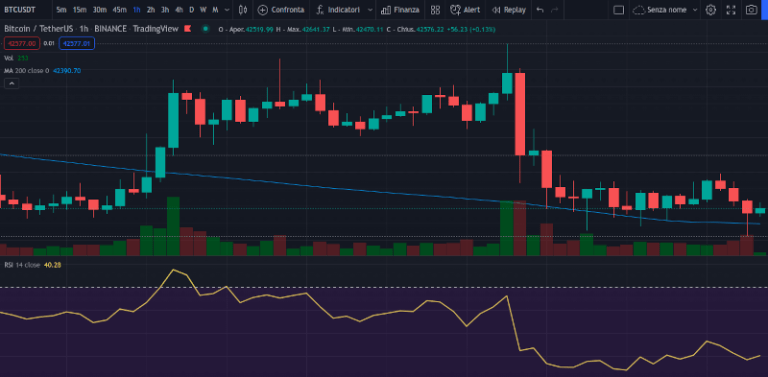Open chart settings gear icon
The height and width of the screenshot is (377, 768).
tap(711, 10)
